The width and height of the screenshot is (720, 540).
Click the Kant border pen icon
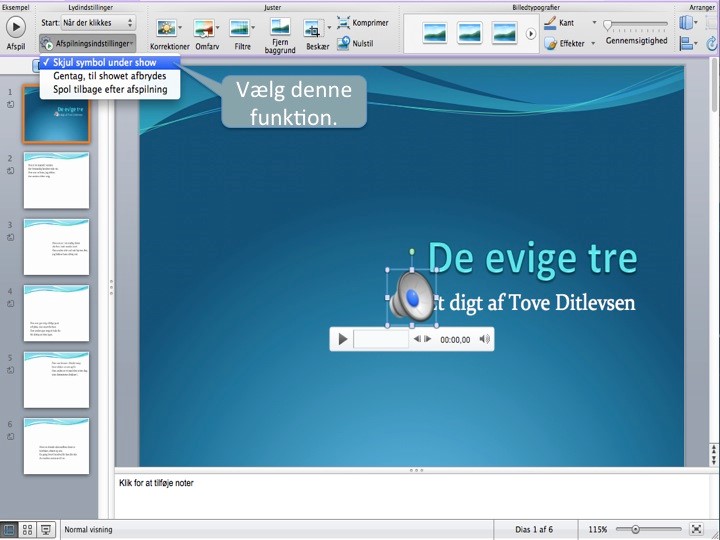coord(550,23)
